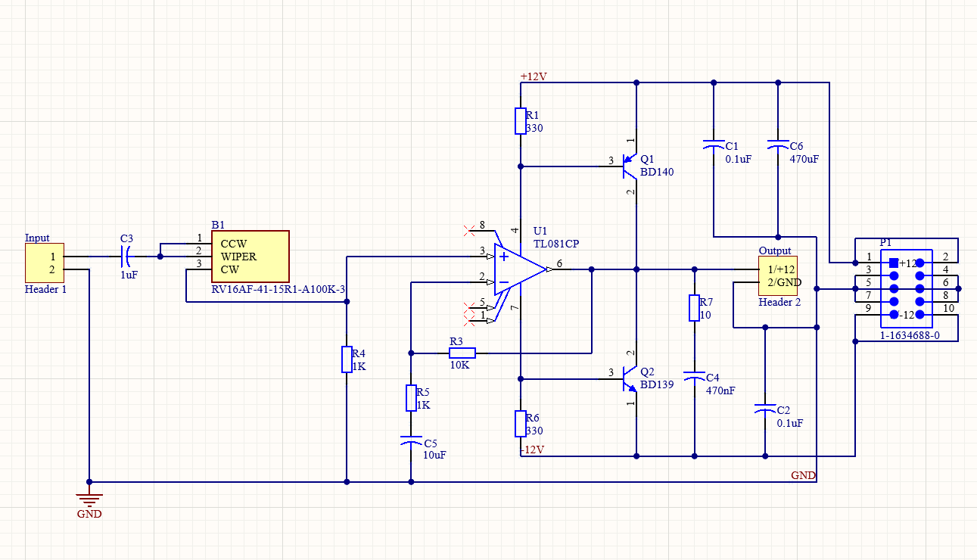The image size is (977, 560).
Task: Select the C2 capacitor symbol
Action: pyautogui.click(x=765, y=409)
